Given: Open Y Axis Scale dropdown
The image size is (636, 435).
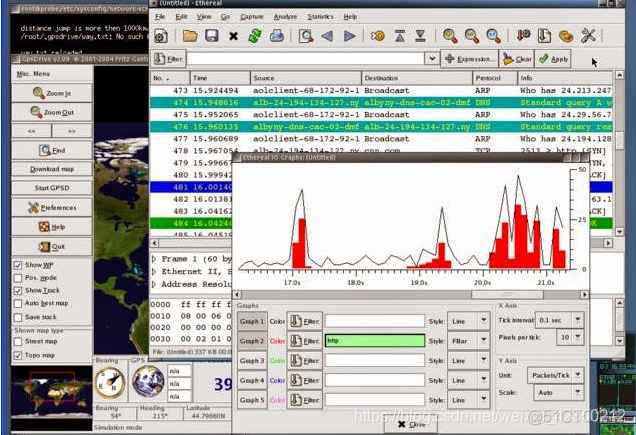Looking at the screenshot, I should click(558, 392).
